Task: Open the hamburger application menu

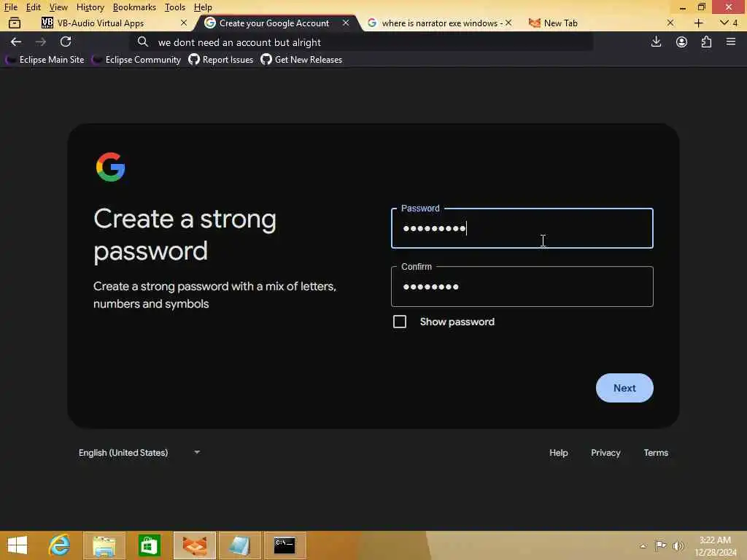Action: 731,42
